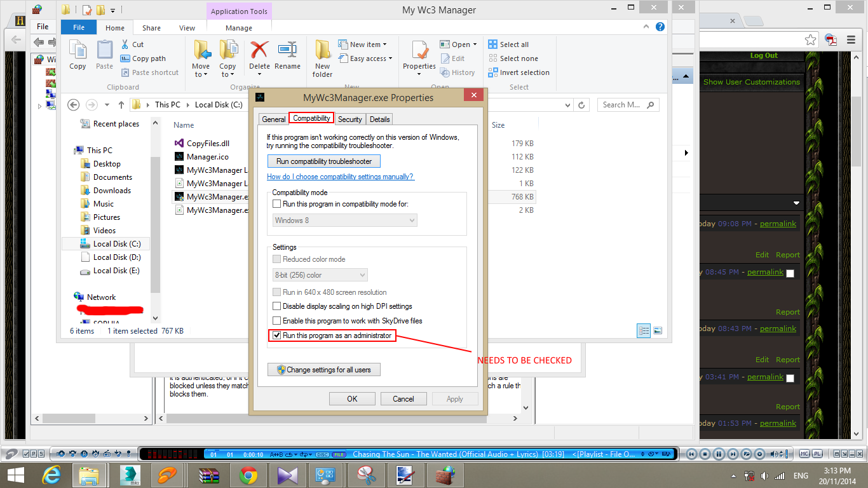Switch to the Details tab

(x=379, y=119)
